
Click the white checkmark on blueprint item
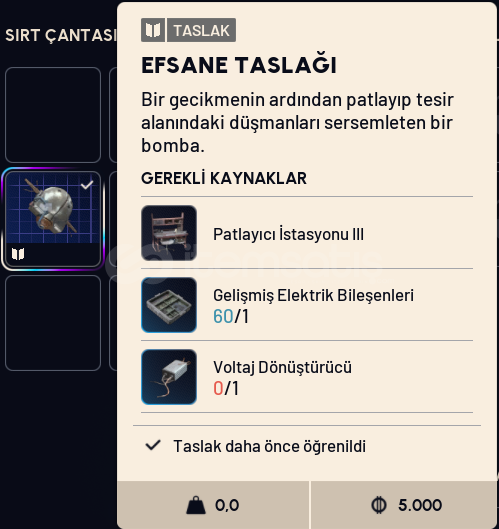tap(87, 185)
